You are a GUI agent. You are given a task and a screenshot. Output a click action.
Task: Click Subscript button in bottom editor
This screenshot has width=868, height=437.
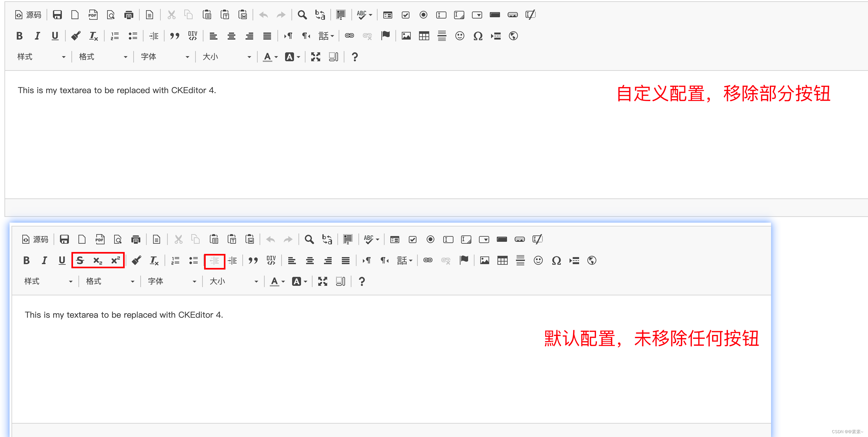click(97, 260)
